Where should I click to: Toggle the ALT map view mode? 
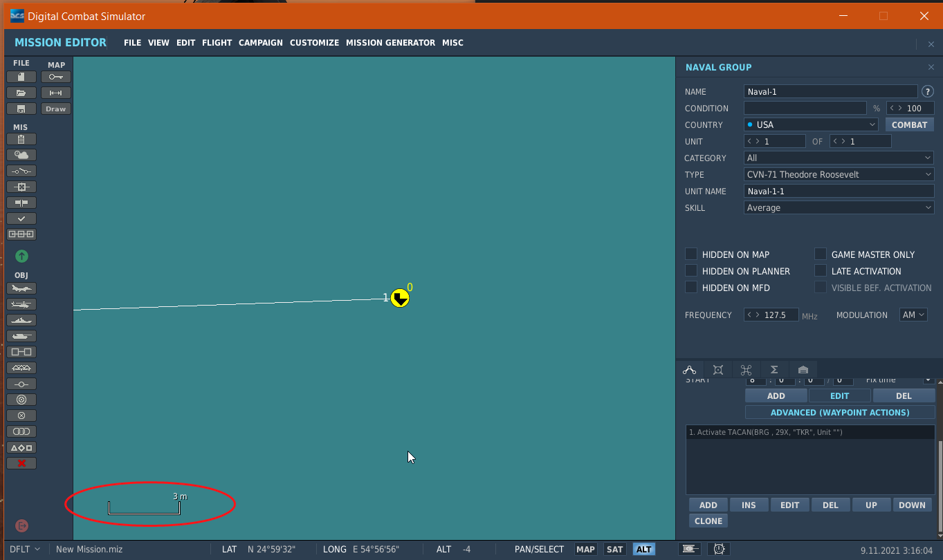[x=644, y=549]
